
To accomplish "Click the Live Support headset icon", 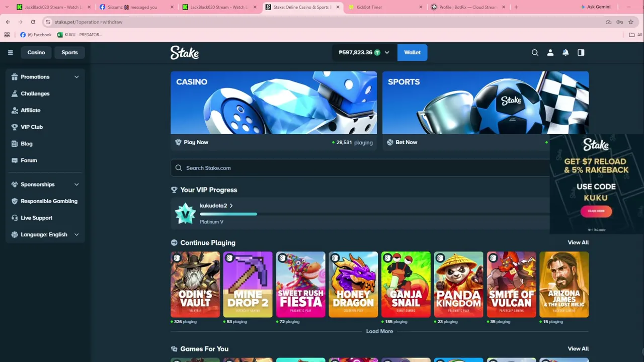I will (x=15, y=218).
